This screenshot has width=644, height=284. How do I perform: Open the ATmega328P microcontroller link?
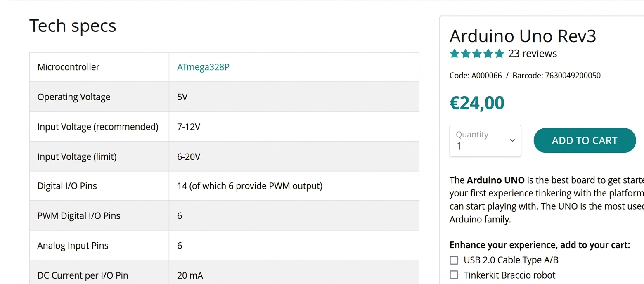(203, 67)
